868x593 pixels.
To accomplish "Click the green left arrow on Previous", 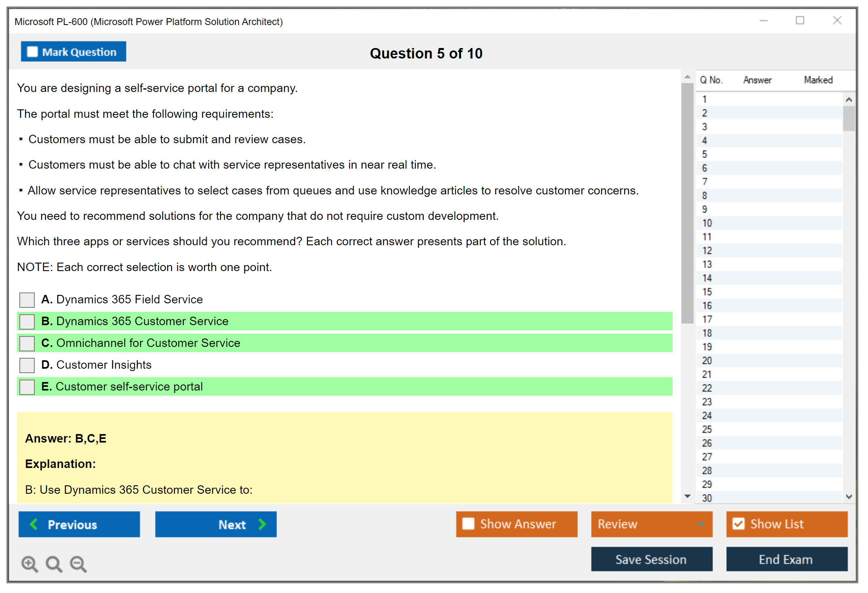I will tap(34, 524).
